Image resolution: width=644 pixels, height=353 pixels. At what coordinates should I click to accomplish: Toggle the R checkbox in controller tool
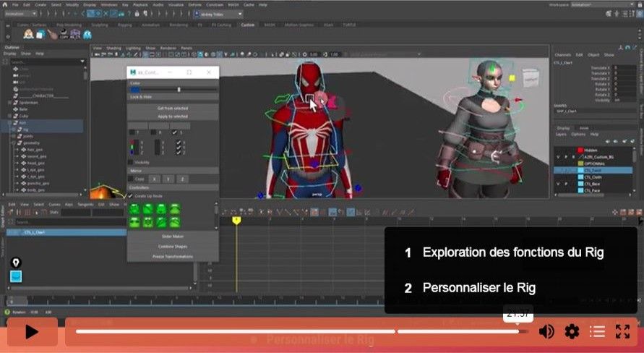click(154, 132)
